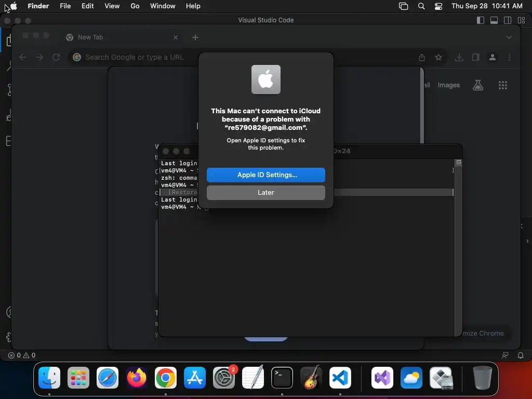Expand Chrome tab search chevron
This screenshot has height=399, width=532.
click(x=509, y=37)
